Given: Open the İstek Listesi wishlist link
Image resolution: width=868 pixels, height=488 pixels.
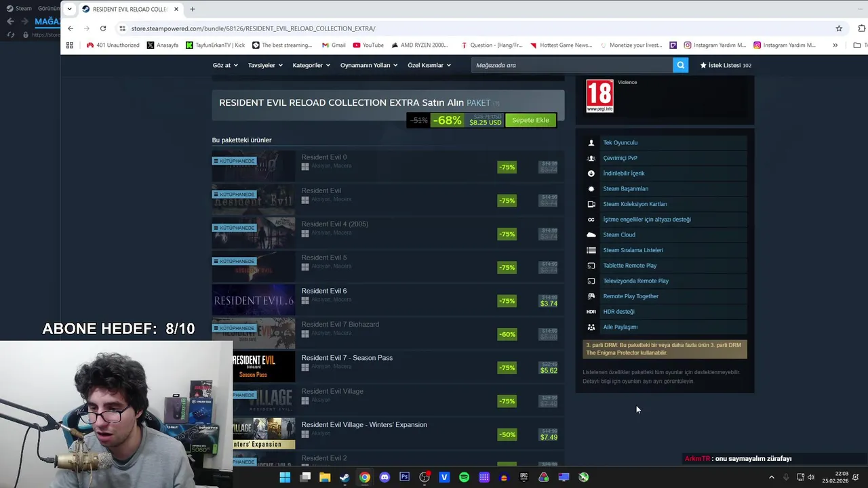Looking at the screenshot, I should coord(725,65).
